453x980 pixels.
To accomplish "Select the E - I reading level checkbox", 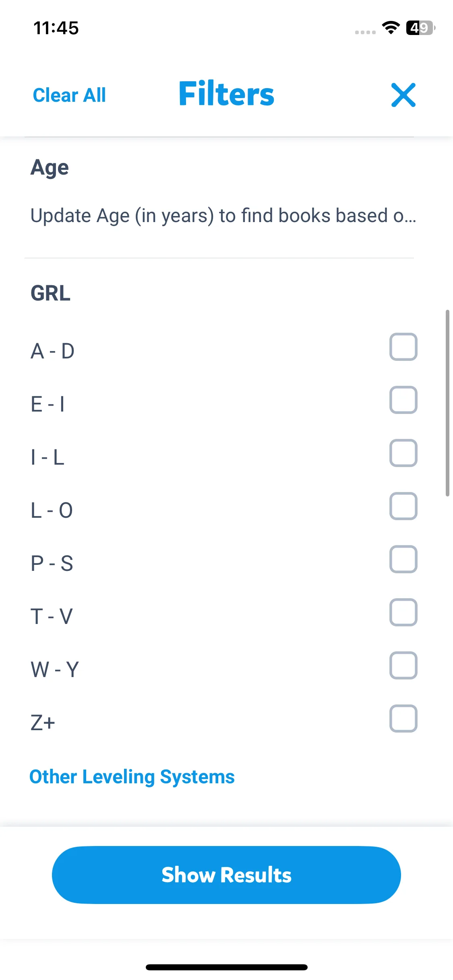I will click(403, 400).
